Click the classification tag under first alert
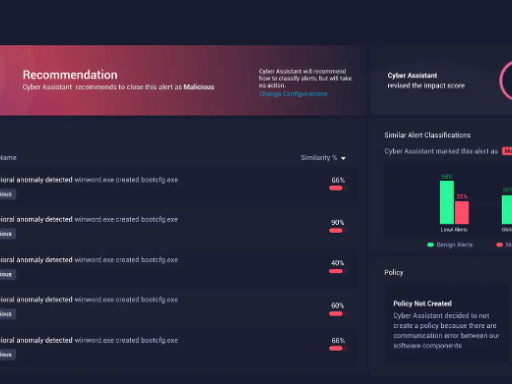Screen dimensions: 512x384 pos(7,194)
